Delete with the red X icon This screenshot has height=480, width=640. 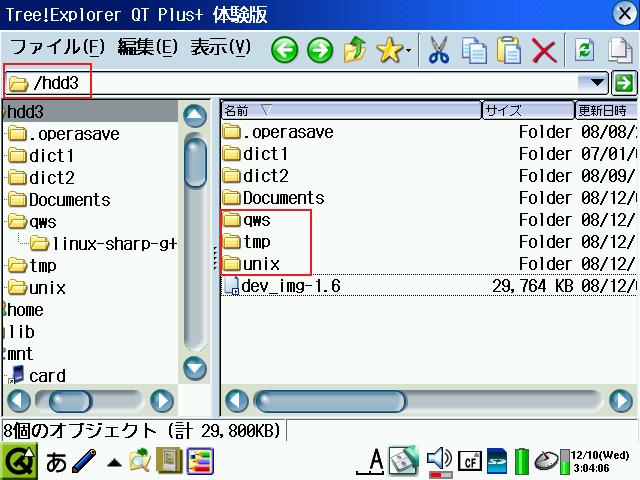[544, 51]
